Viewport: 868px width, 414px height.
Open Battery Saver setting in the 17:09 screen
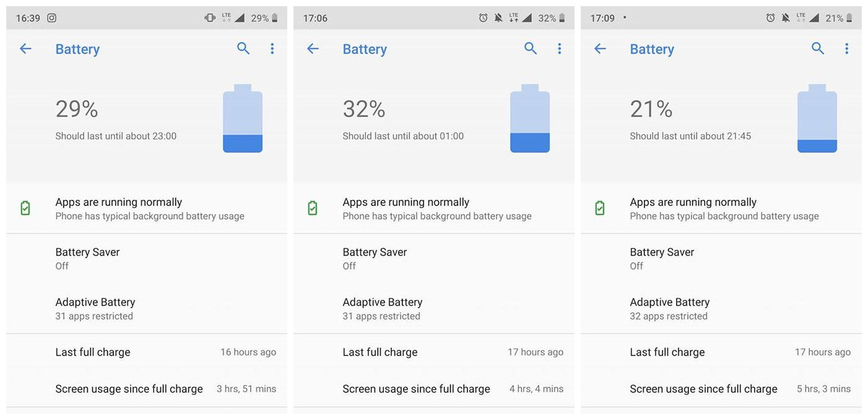tap(721, 259)
